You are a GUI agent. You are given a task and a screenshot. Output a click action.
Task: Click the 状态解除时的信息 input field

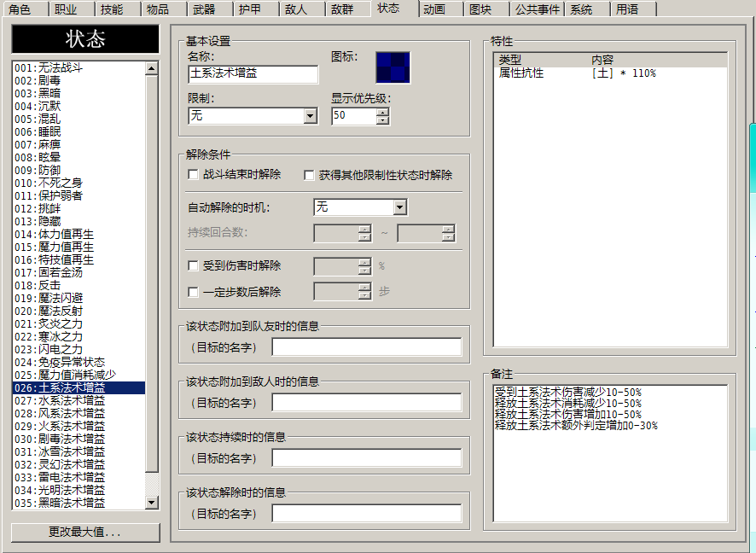pyautogui.click(x=366, y=514)
